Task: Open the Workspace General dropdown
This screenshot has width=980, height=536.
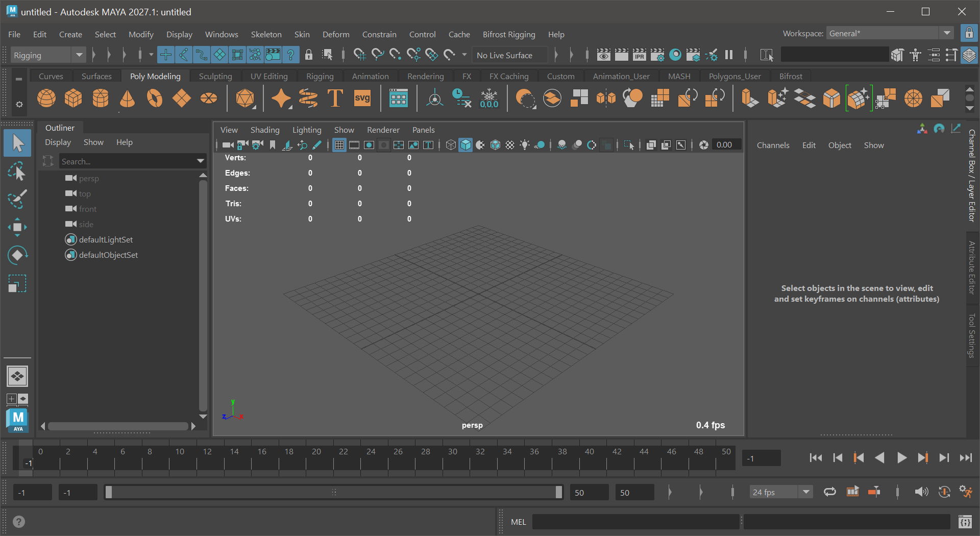Action: (x=947, y=33)
